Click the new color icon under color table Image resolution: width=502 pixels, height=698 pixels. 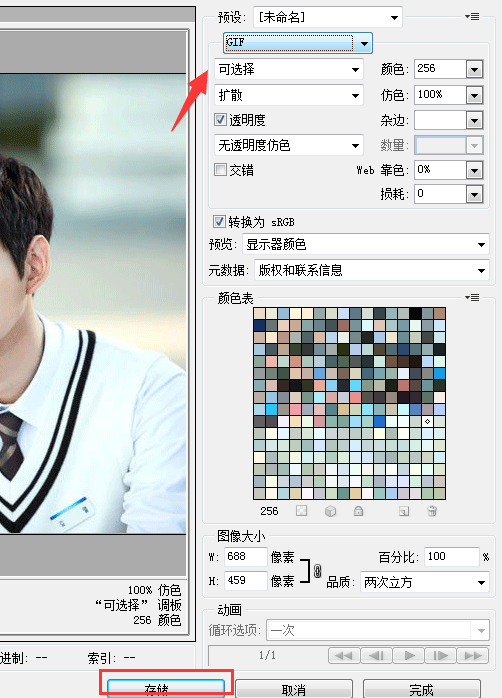(x=404, y=511)
